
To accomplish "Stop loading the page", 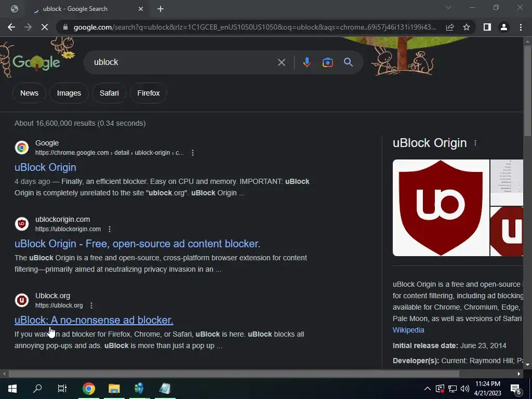I will click(x=45, y=27).
